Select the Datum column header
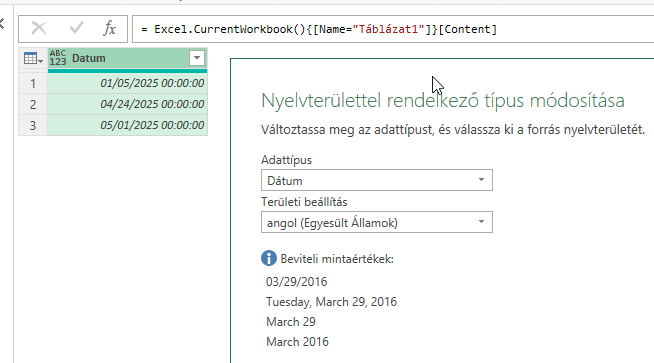 click(127, 58)
